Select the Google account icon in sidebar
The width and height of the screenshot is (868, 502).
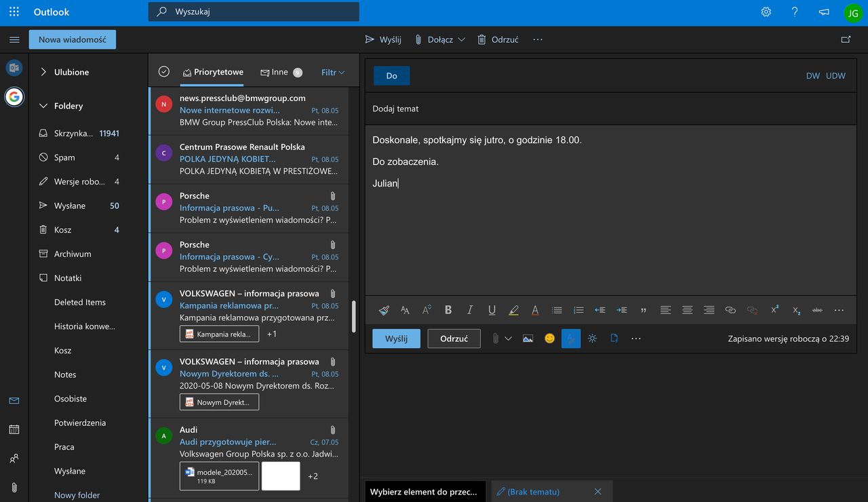pyautogui.click(x=14, y=97)
